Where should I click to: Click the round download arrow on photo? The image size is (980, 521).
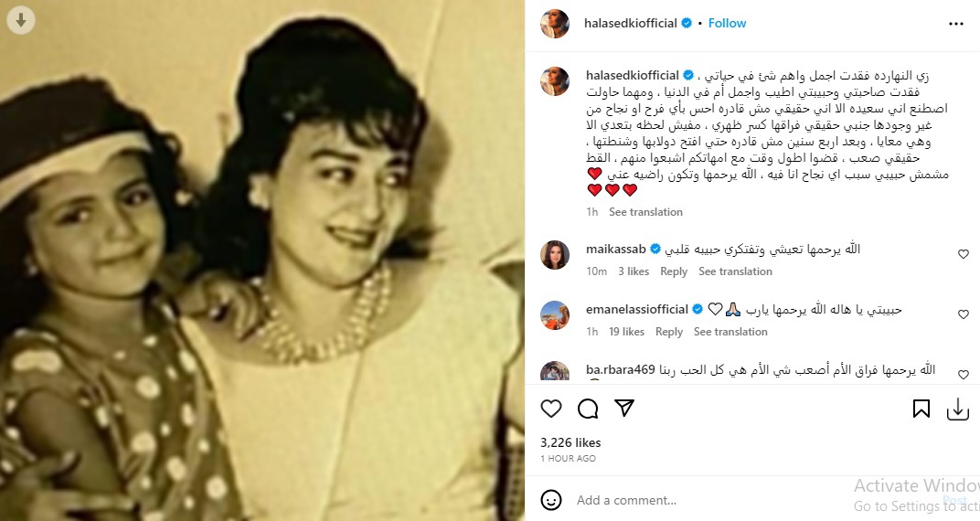click(21, 21)
